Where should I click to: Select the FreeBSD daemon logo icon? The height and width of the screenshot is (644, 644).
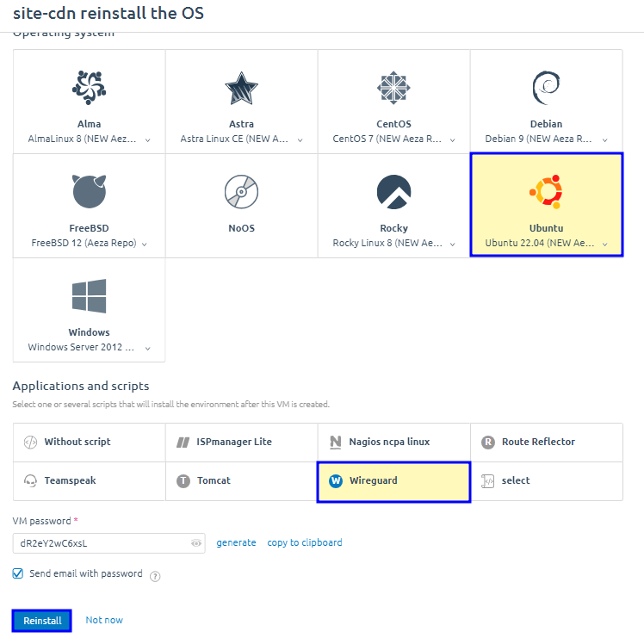click(x=89, y=191)
